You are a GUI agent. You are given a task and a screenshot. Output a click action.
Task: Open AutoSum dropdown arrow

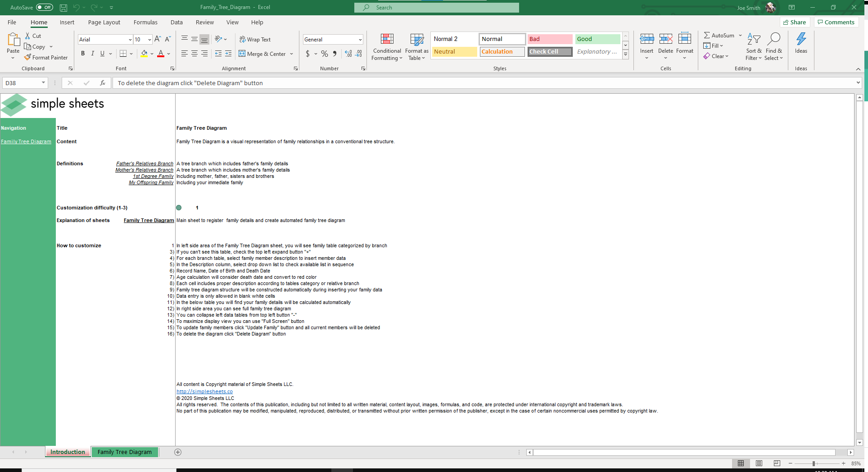[740, 36]
